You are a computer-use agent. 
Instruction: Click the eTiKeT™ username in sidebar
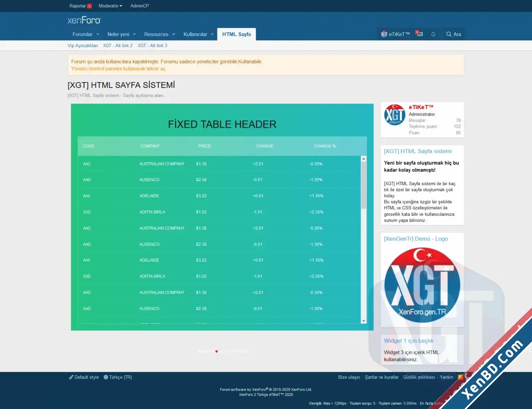pyautogui.click(x=421, y=107)
